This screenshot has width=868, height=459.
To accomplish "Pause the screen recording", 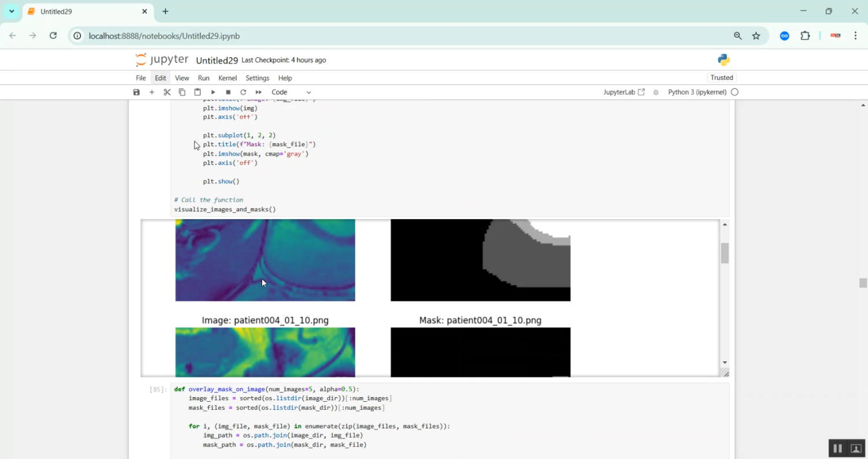I will tap(837, 449).
